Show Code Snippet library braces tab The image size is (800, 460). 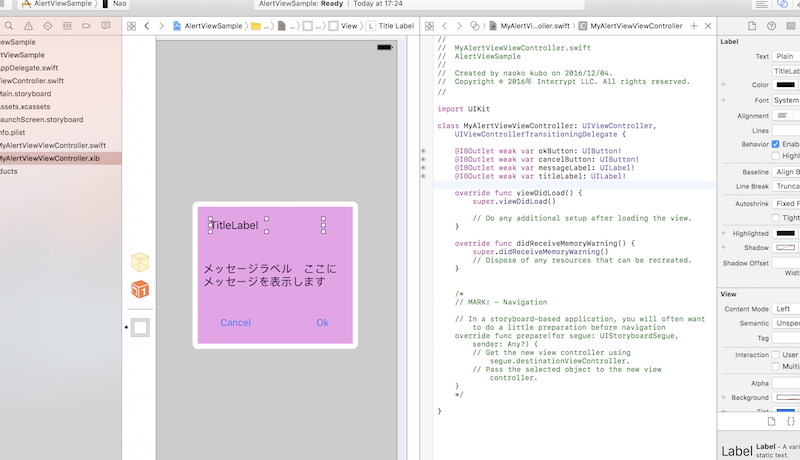(791, 421)
